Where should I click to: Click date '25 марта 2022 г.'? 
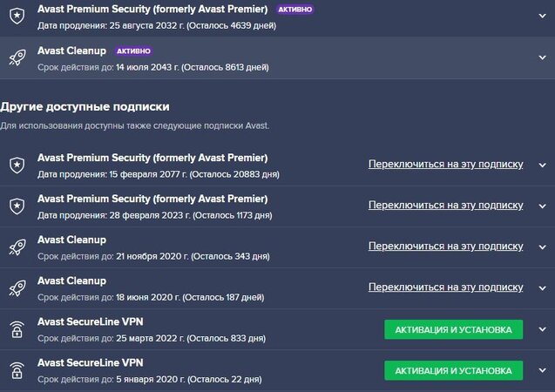click(x=150, y=339)
